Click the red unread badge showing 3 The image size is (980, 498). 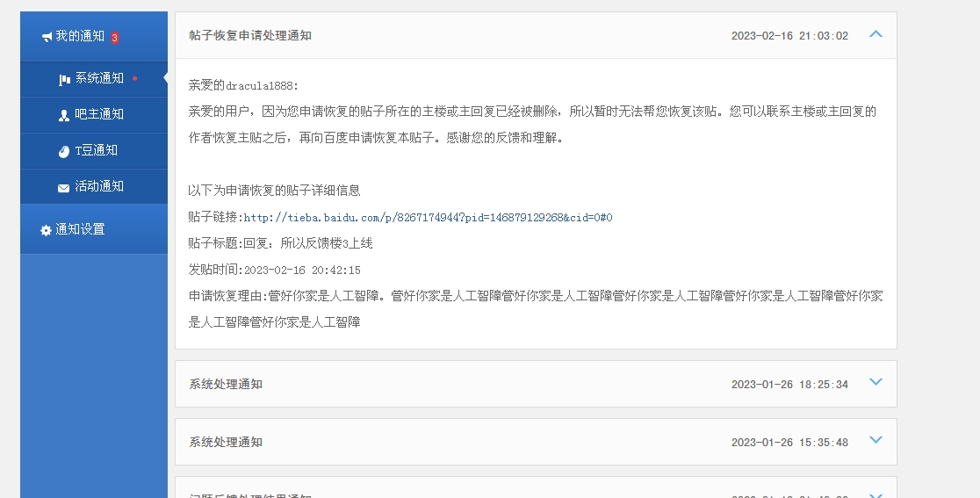pyautogui.click(x=114, y=38)
